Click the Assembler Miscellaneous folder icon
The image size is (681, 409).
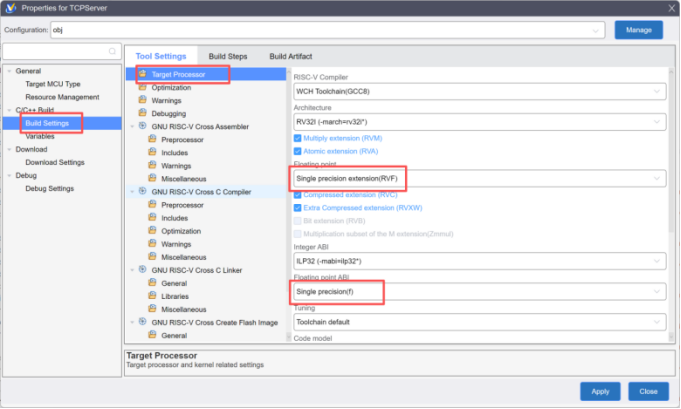coord(152,178)
